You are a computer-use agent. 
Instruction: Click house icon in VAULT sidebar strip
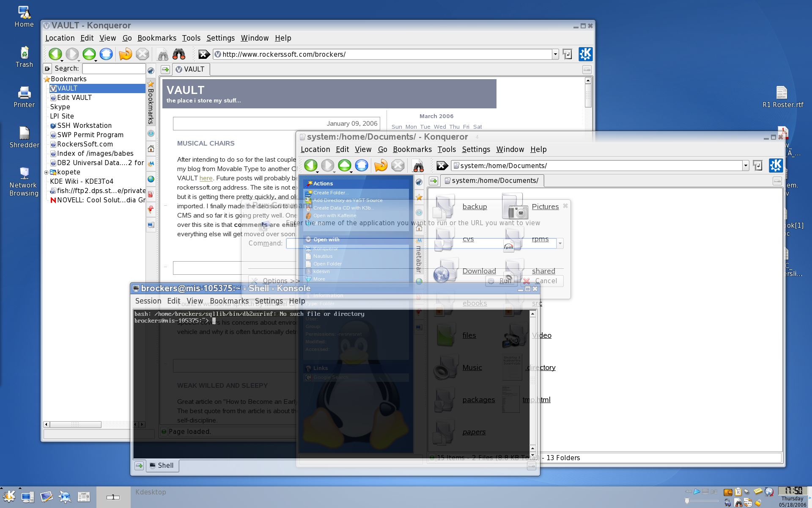151,149
